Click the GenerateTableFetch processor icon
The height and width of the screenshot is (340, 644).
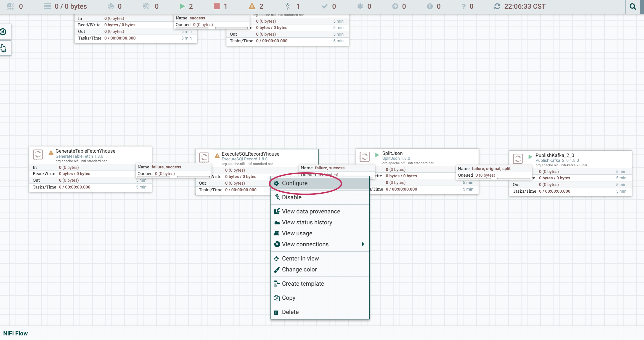37,155
